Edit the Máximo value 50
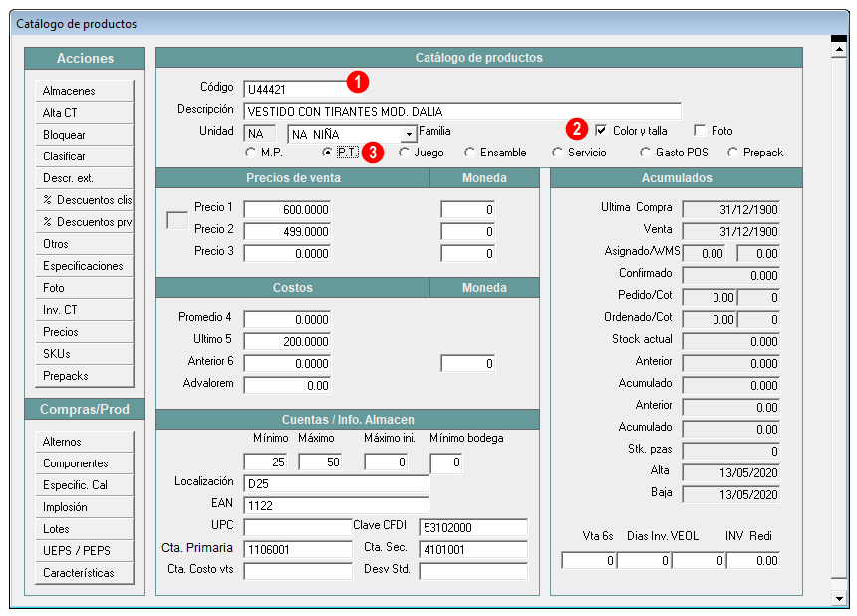The image size is (857, 616). (320, 462)
